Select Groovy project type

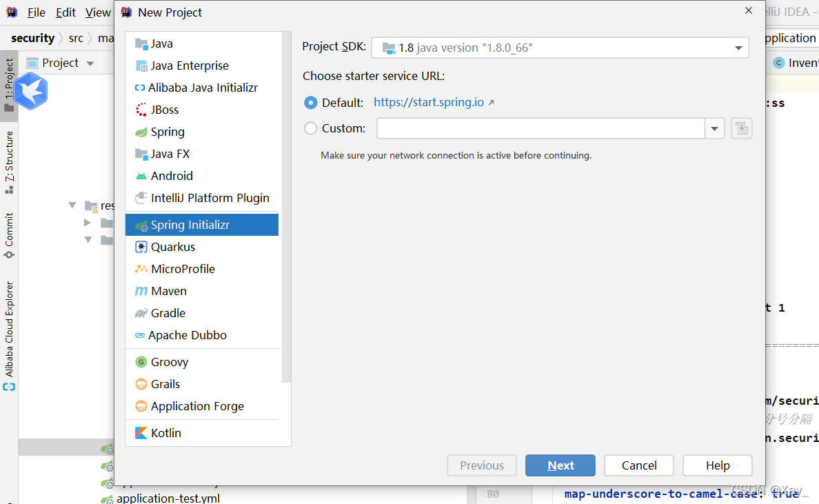point(201,362)
